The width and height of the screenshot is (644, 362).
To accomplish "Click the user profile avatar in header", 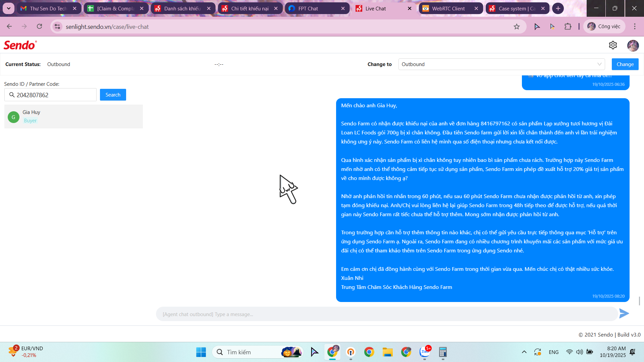I will (633, 45).
